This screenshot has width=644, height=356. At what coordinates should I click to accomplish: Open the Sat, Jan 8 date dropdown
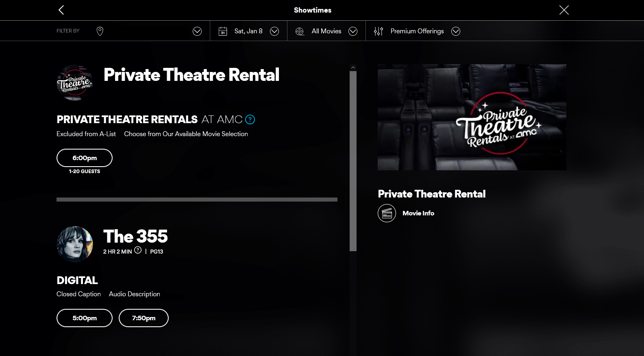click(x=274, y=31)
